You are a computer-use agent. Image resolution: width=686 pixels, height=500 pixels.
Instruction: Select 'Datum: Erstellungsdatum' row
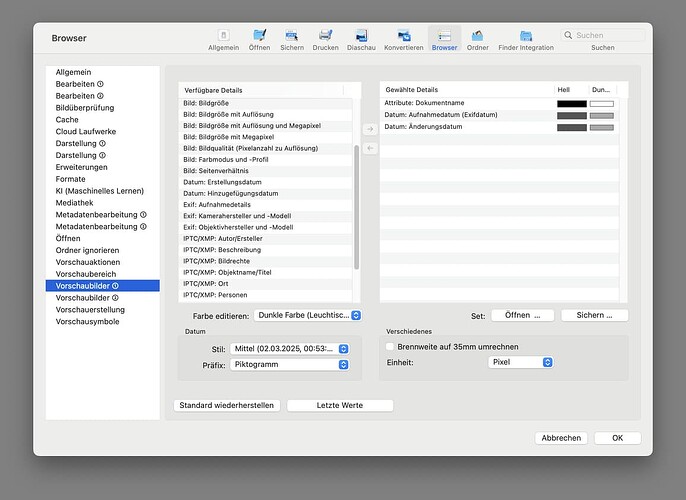click(265, 182)
